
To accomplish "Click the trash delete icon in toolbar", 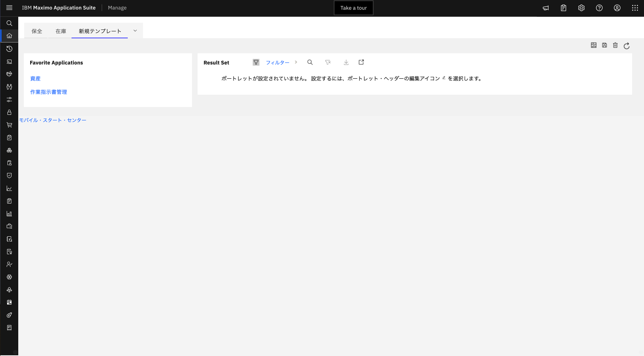I will 615,45.
